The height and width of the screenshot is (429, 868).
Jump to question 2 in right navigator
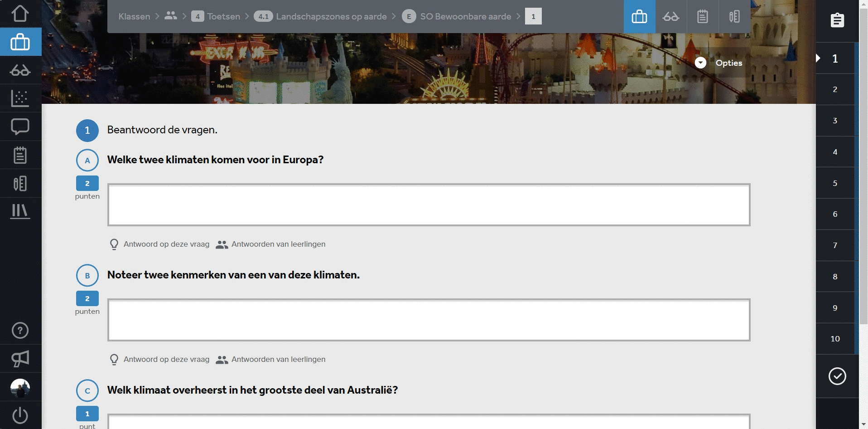pyautogui.click(x=835, y=89)
